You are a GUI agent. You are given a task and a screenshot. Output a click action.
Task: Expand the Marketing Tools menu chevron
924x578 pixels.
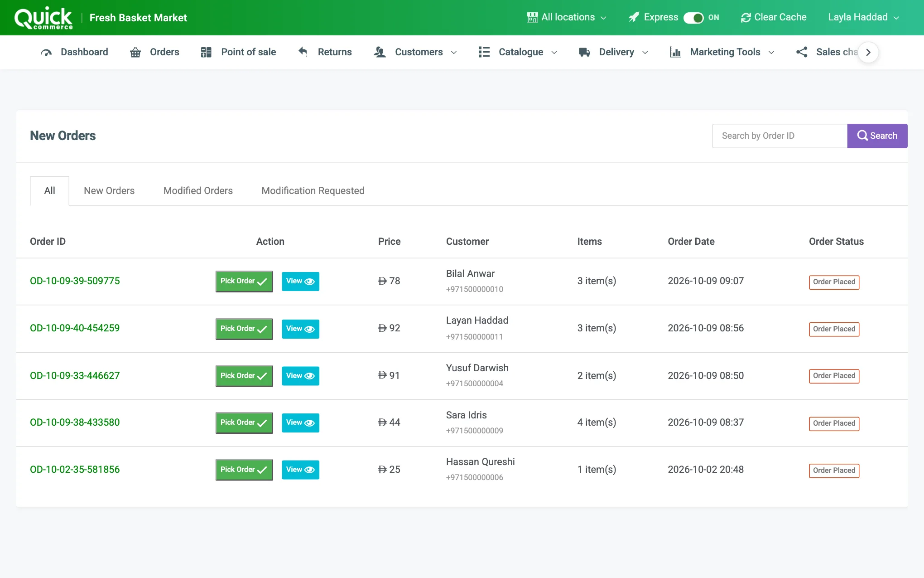click(771, 53)
